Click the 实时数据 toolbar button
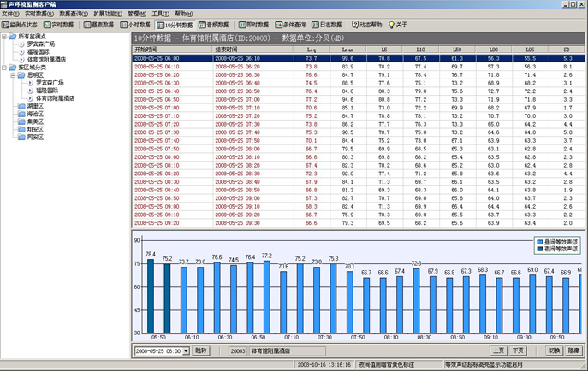This screenshot has width=588, height=371. (x=58, y=26)
